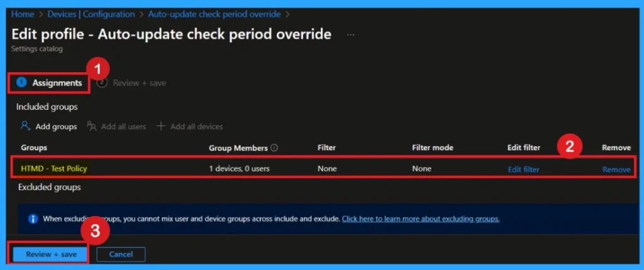The height and width of the screenshot is (270, 644).
Task: Click the Cancel button
Action: (x=121, y=254)
